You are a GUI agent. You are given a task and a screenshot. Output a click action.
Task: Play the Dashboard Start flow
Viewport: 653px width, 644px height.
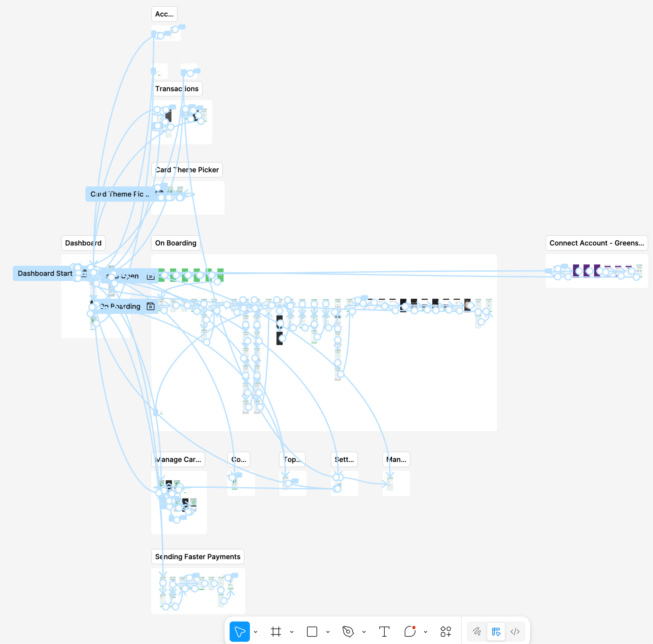pos(84,273)
